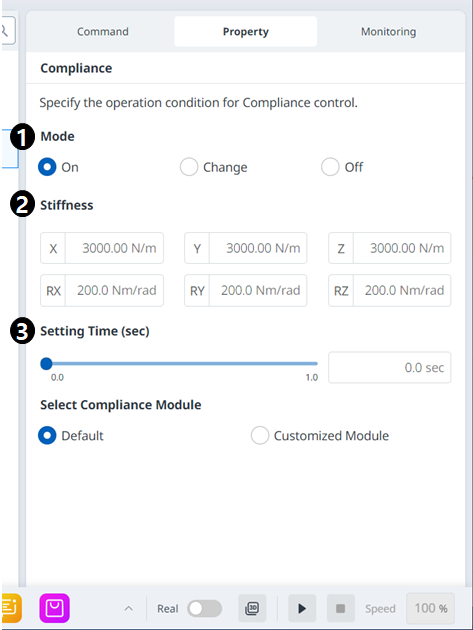
Task: Click the RZ stiffness input field
Action: coord(402,290)
